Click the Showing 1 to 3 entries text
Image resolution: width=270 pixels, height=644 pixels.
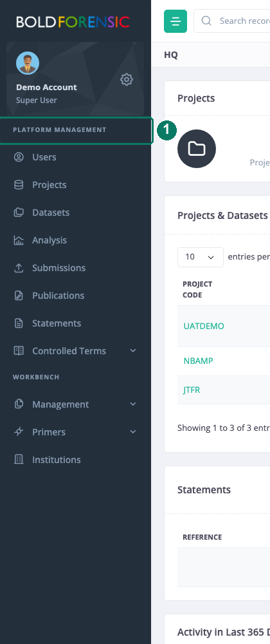pos(224,428)
